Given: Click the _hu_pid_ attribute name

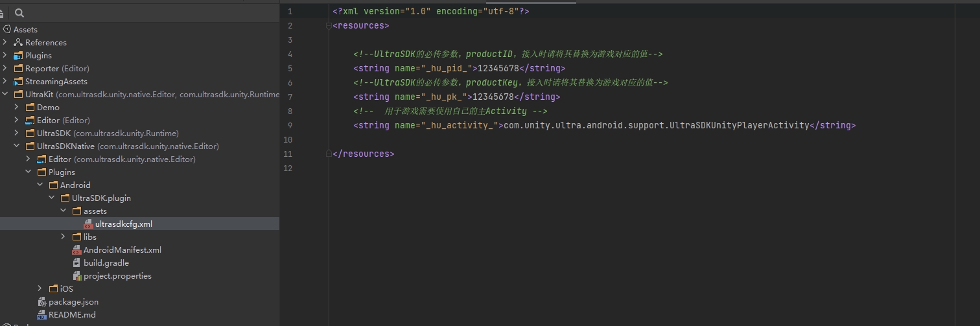Looking at the screenshot, I should click(x=447, y=69).
